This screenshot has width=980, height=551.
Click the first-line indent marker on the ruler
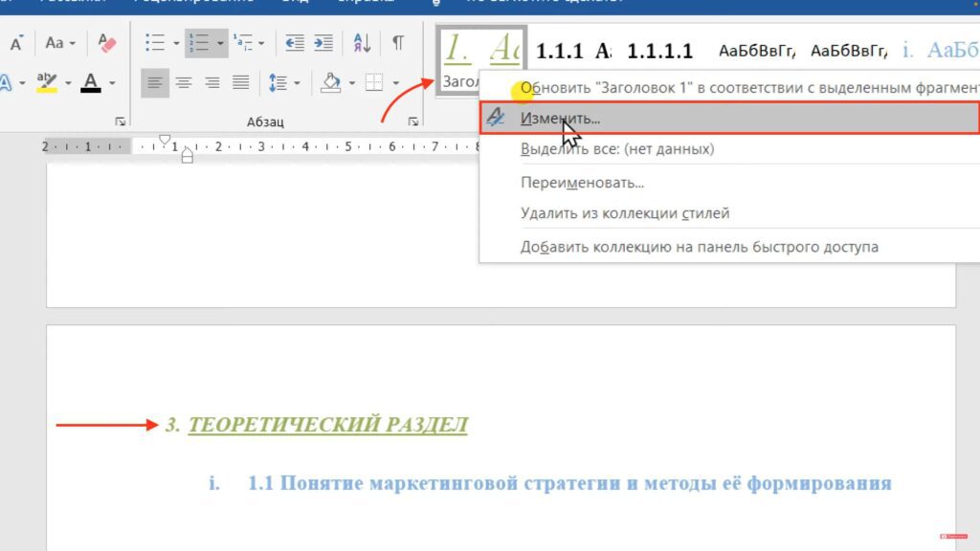coord(165,140)
